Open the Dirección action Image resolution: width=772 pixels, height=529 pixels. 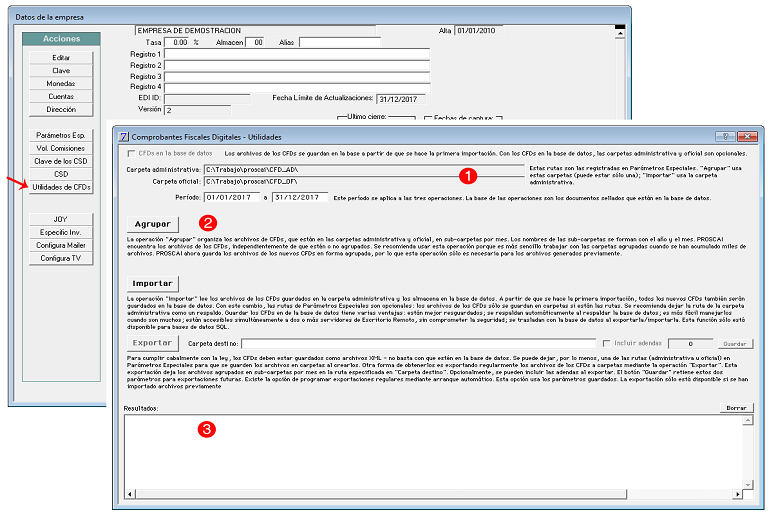pos(61,109)
